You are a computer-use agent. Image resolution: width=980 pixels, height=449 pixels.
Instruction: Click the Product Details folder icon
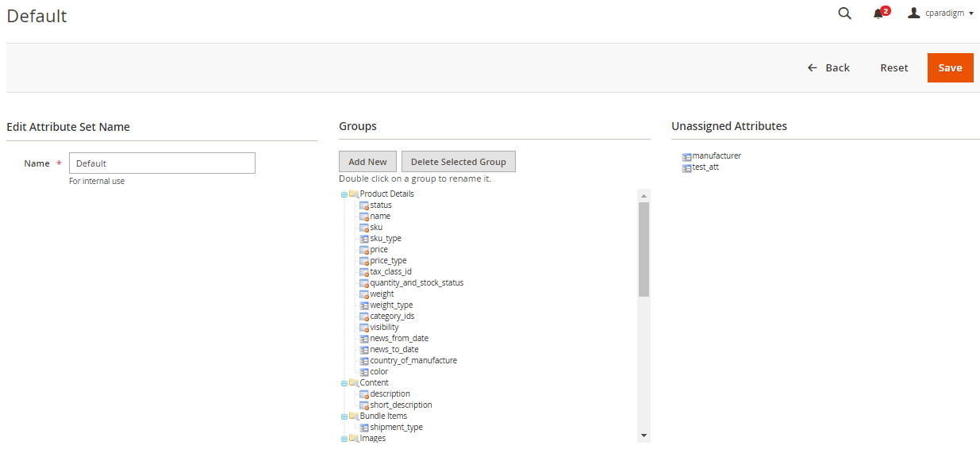point(354,194)
